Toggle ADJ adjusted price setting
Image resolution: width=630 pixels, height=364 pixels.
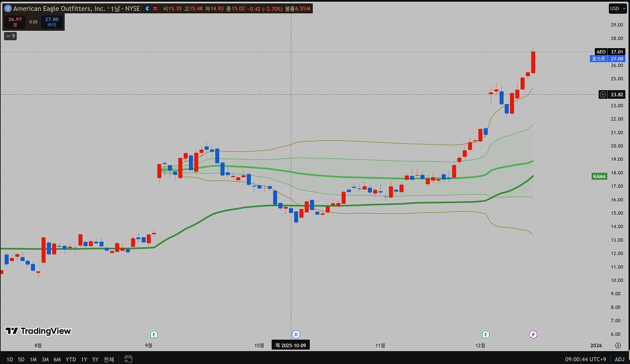(x=619, y=359)
